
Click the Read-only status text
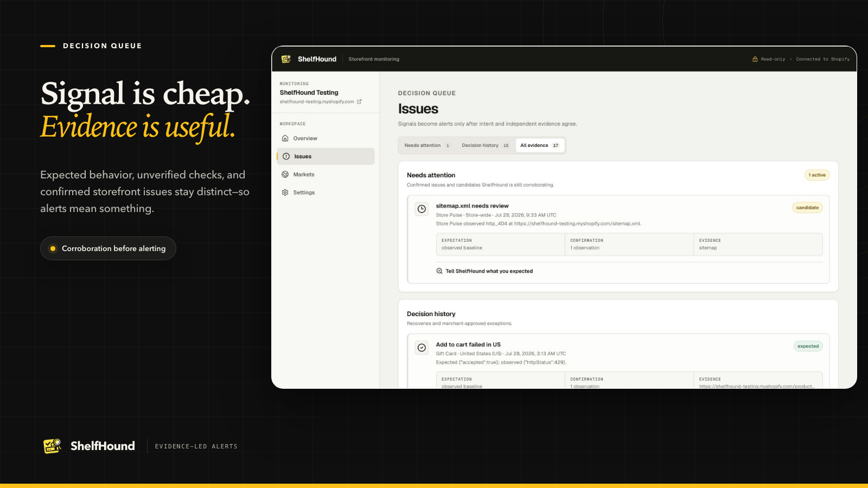click(x=773, y=59)
